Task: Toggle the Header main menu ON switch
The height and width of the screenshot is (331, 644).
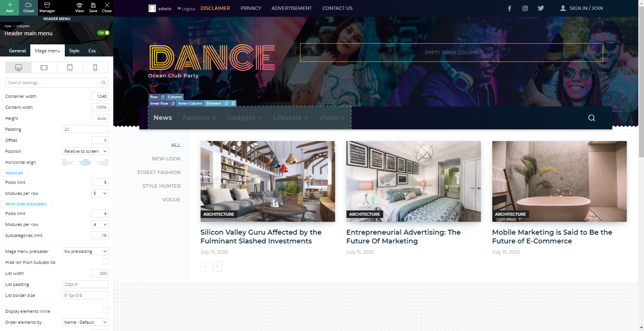Action: 103,33
